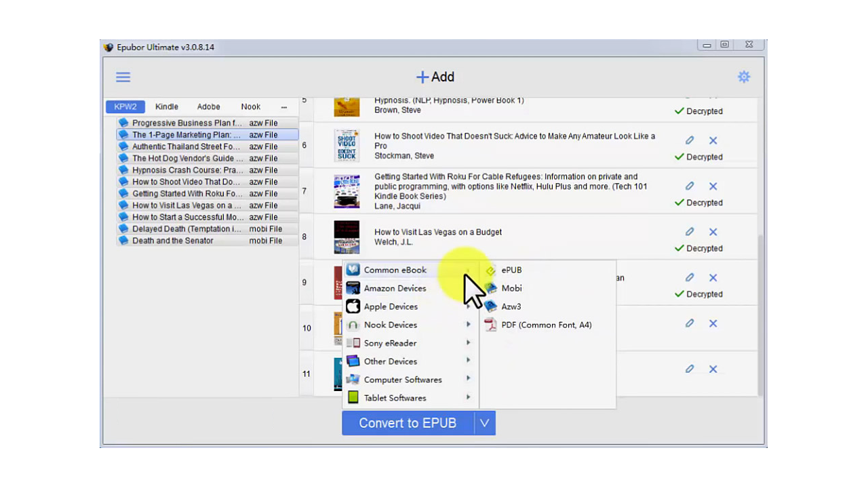Open the more tabs ellipsis
The height and width of the screenshot is (488, 868).
coord(284,107)
